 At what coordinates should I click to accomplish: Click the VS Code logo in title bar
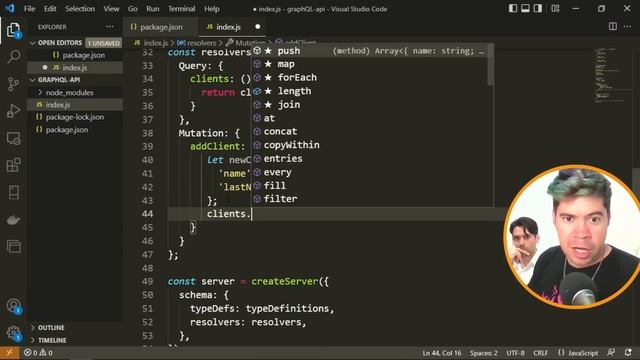10,8
